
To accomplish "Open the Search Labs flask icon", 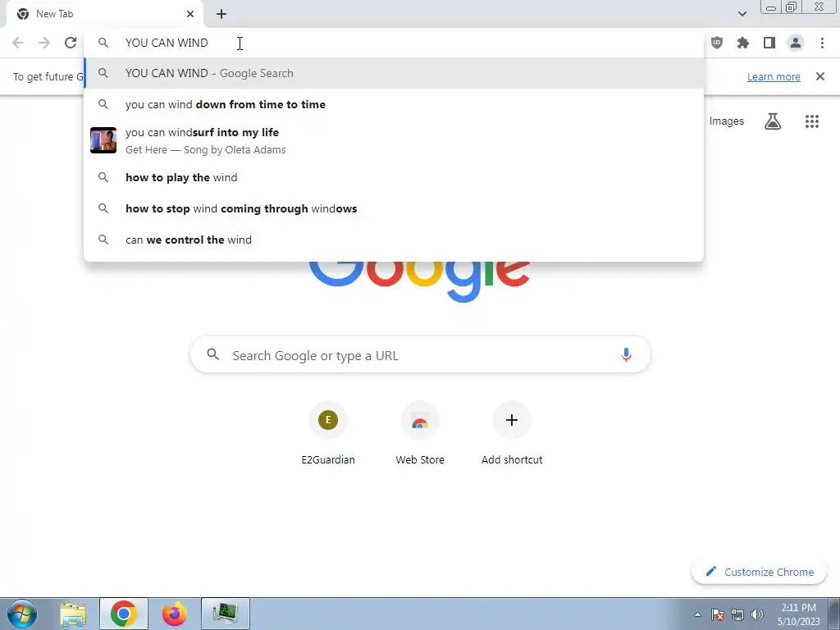I will pyautogui.click(x=773, y=121).
